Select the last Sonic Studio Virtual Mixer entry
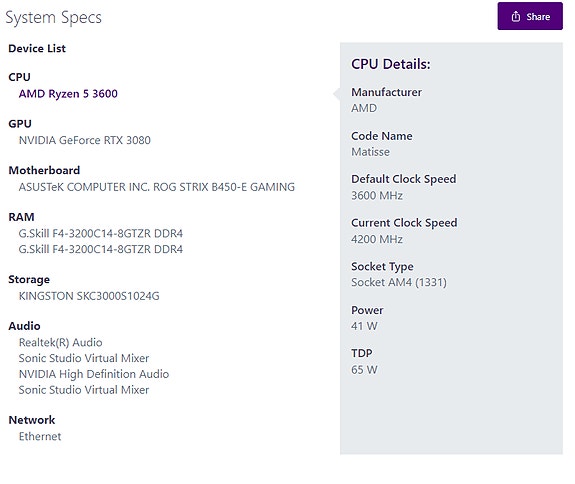This screenshot has width=575, height=484. [x=84, y=390]
